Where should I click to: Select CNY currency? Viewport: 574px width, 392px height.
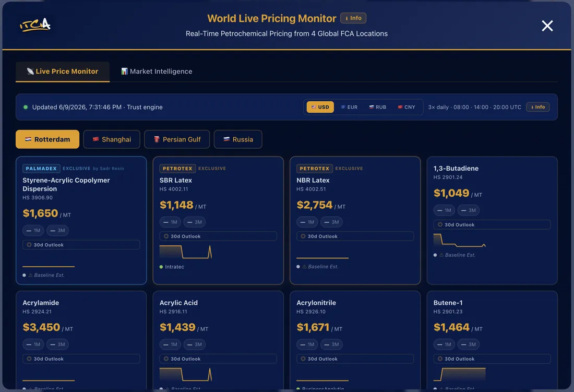click(406, 107)
